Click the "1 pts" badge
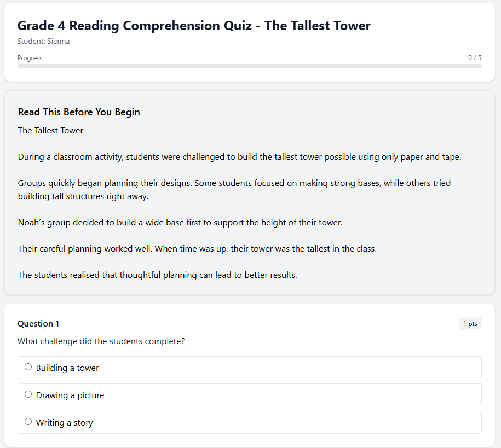Screen dimensions: 501x448 pos(470,323)
